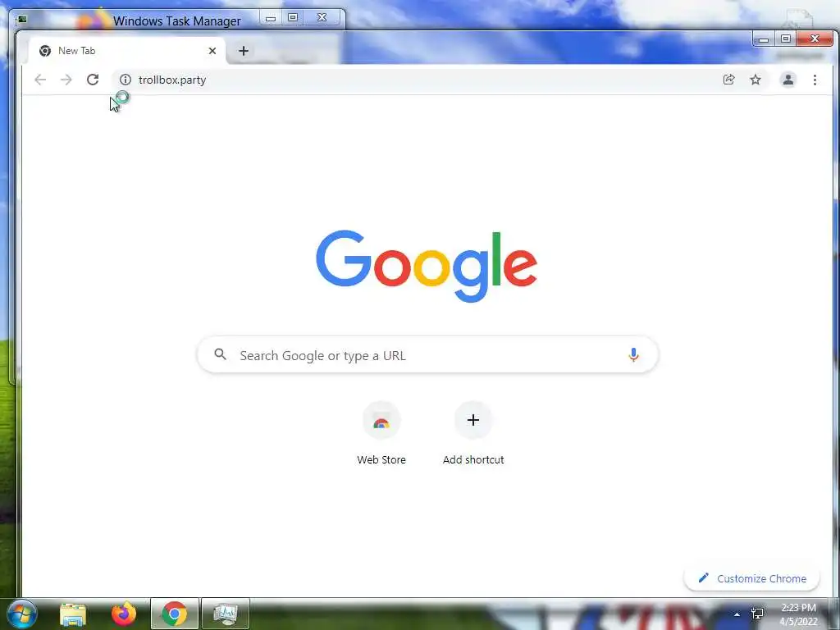Click the network tray icon
Viewport: 840px width, 630px height.
coord(757,614)
